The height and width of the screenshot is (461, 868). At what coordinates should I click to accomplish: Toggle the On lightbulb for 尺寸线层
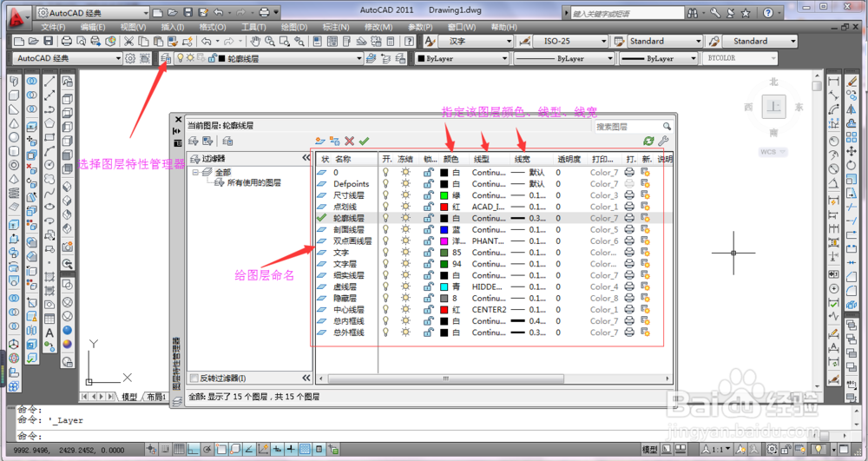[386, 195]
